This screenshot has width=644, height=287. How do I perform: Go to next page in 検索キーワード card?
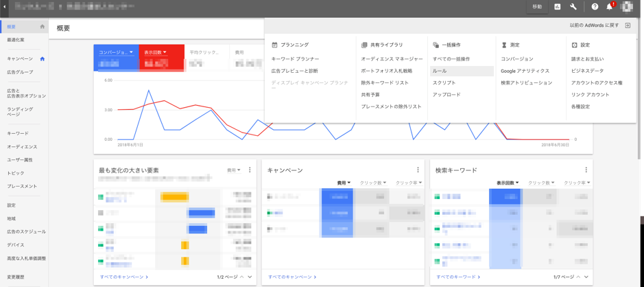point(586,277)
